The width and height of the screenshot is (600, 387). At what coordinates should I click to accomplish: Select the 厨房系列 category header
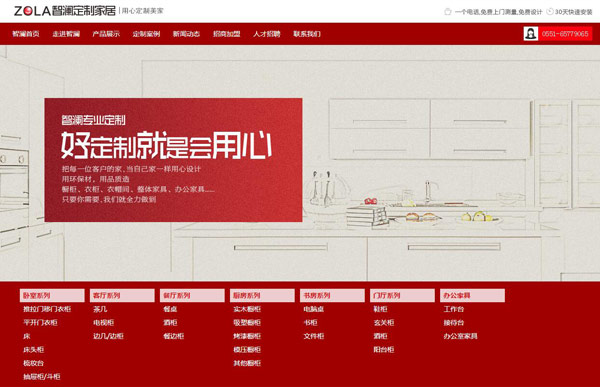pyautogui.click(x=262, y=296)
